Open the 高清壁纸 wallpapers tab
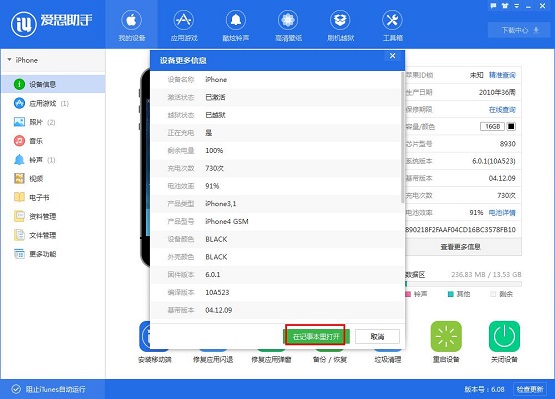Viewport: 555px width, 399px height. tap(288, 25)
